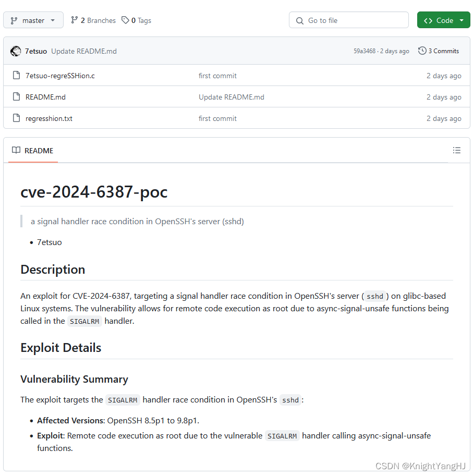
Task: Click the tag icon beside 0 Tags
Action: pos(125,20)
